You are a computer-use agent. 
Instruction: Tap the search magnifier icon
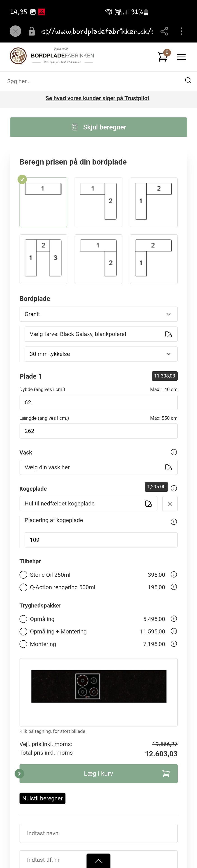point(188,80)
